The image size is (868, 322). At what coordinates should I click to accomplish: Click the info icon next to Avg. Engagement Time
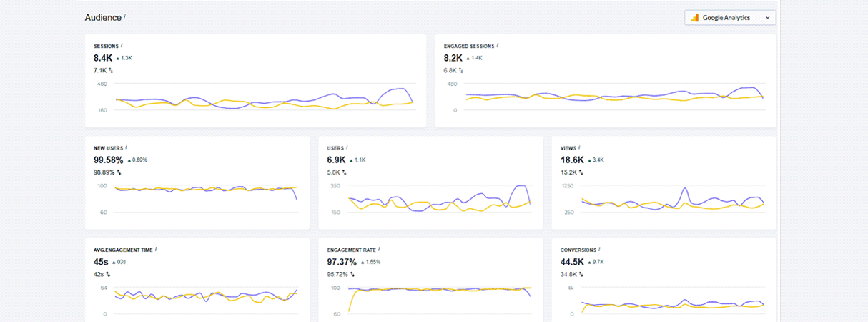(156, 249)
